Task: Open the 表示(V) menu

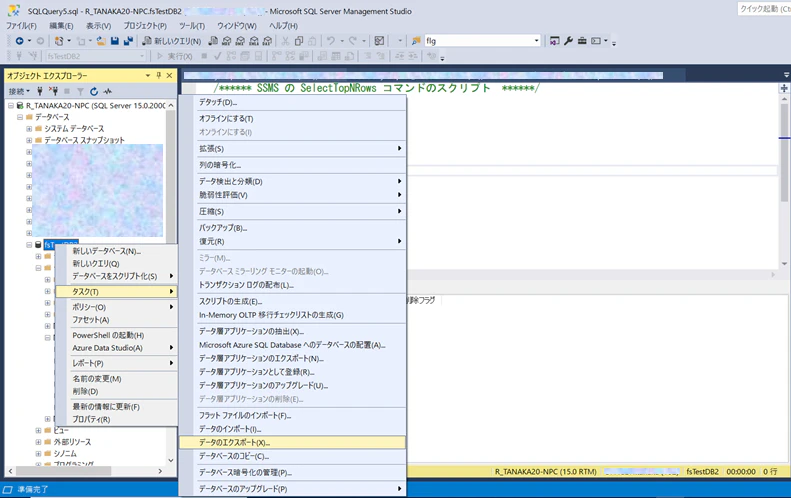Action: click(x=98, y=26)
